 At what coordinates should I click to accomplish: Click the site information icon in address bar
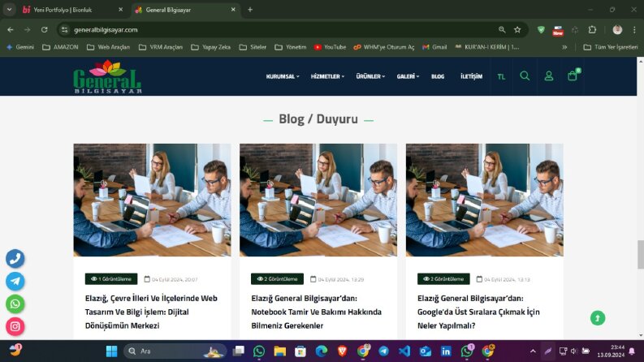click(64, 29)
